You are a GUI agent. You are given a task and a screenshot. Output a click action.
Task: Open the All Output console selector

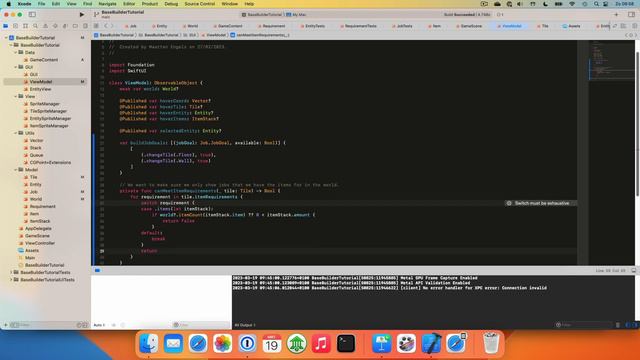point(245,325)
